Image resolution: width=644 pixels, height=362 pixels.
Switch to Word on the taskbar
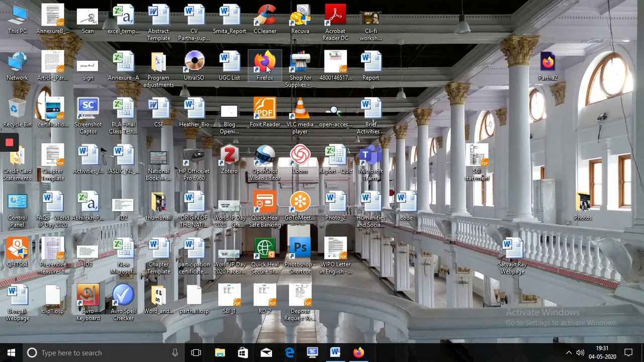[x=335, y=353]
